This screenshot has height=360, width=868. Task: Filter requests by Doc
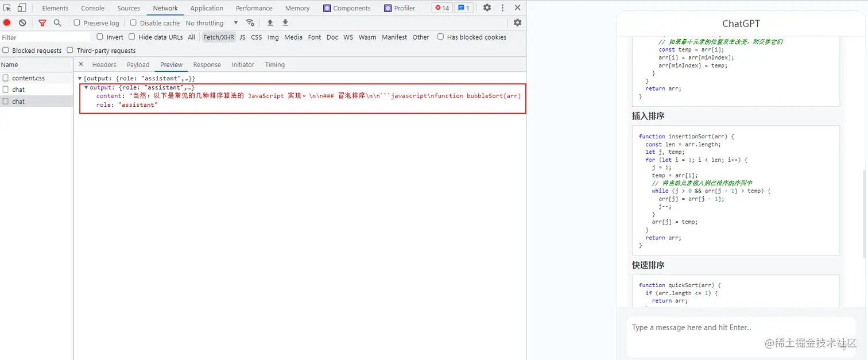(332, 37)
